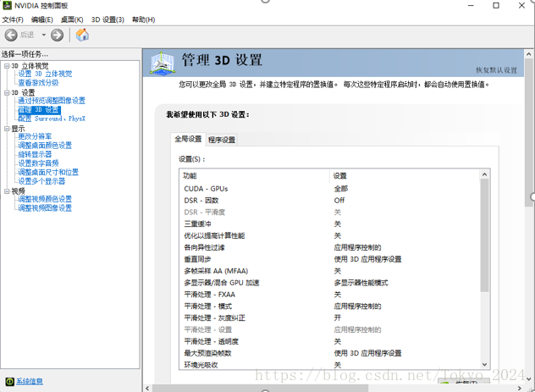
Task: Click the 设置 column header
Action: pos(405,176)
